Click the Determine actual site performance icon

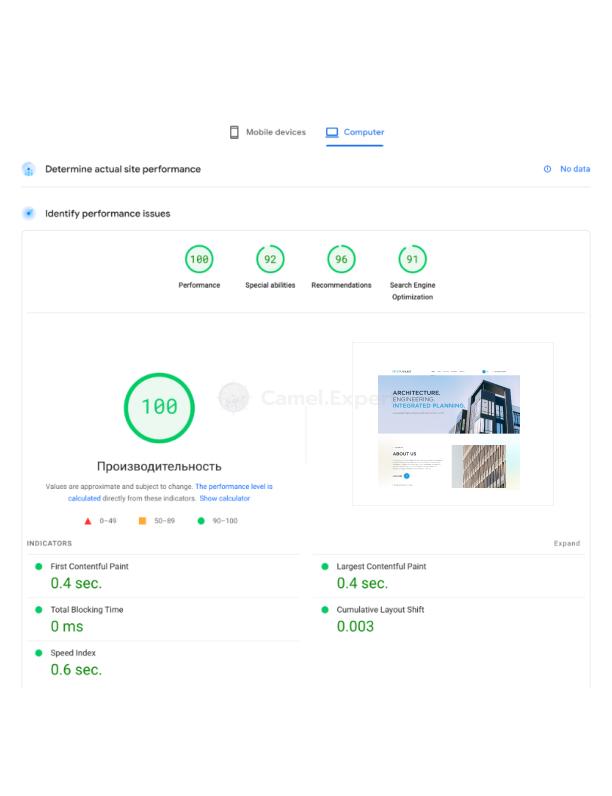pyautogui.click(x=29, y=169)
